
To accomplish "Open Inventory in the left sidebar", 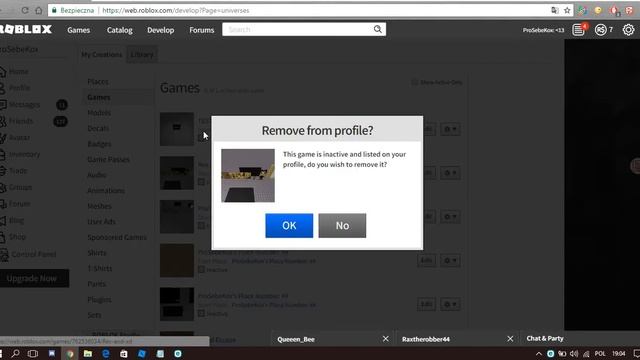I will (24, 154).
